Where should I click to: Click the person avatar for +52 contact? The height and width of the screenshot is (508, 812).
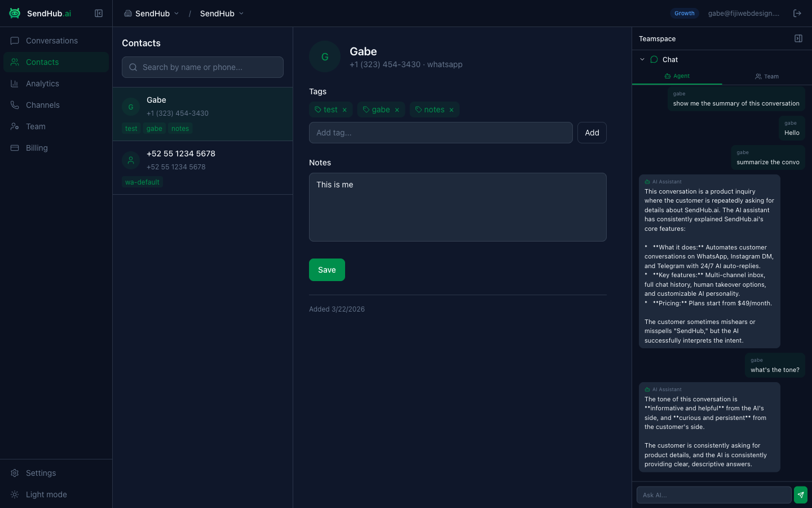[131, 160]
